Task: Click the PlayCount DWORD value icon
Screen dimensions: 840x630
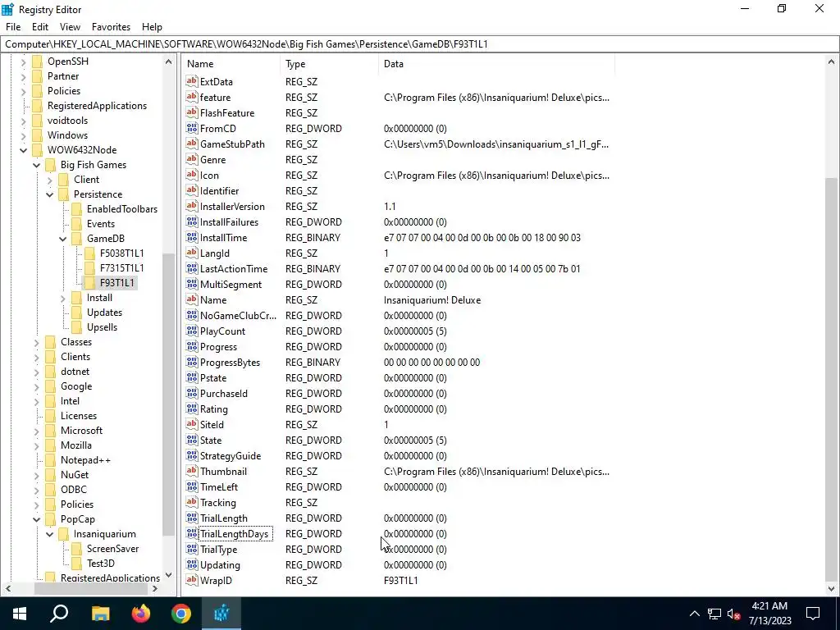Action: pos(192,331)
